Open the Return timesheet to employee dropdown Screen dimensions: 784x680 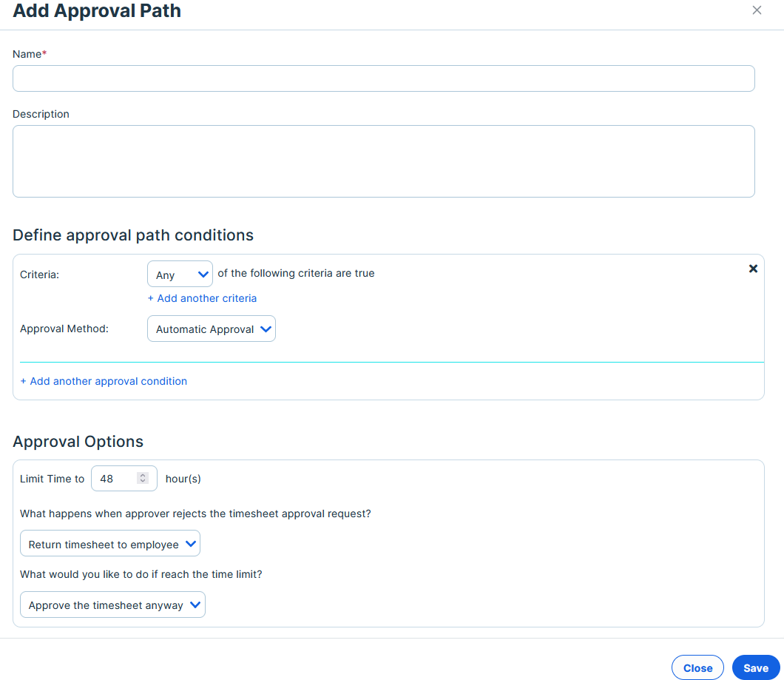tap(110, 544)
